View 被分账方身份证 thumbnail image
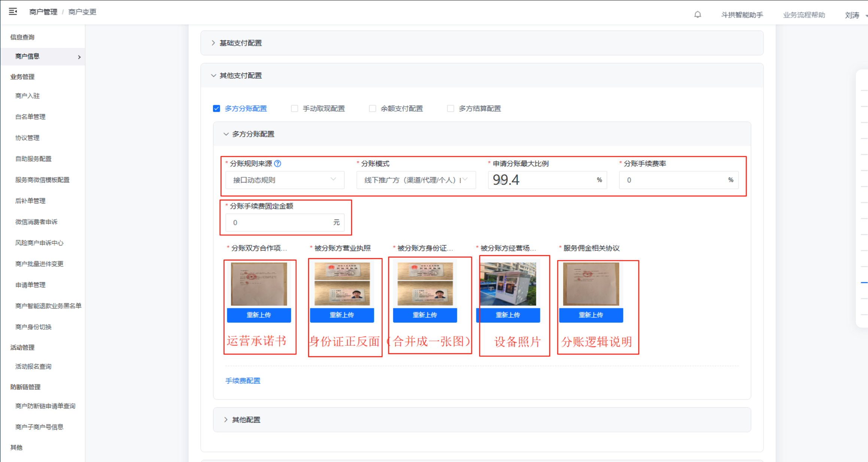 click(x=425, y=284)
